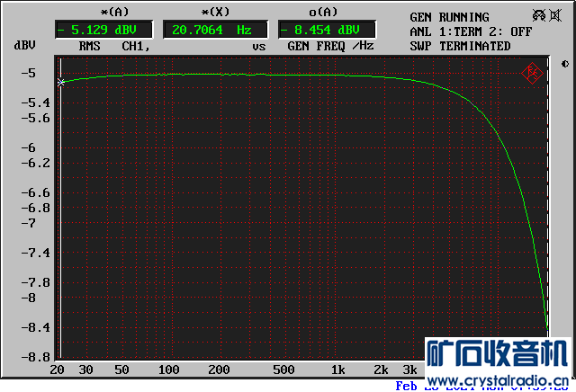Viewport: 576px width, 392px height.
Task: Click the *(X) cursor label
Action: click(215, 12)
